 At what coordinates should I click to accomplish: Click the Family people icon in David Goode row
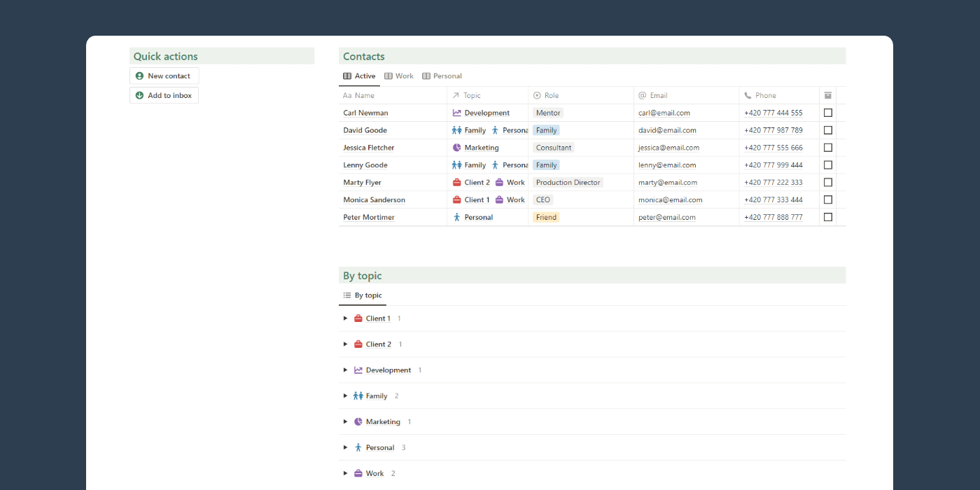coord(457,130)
